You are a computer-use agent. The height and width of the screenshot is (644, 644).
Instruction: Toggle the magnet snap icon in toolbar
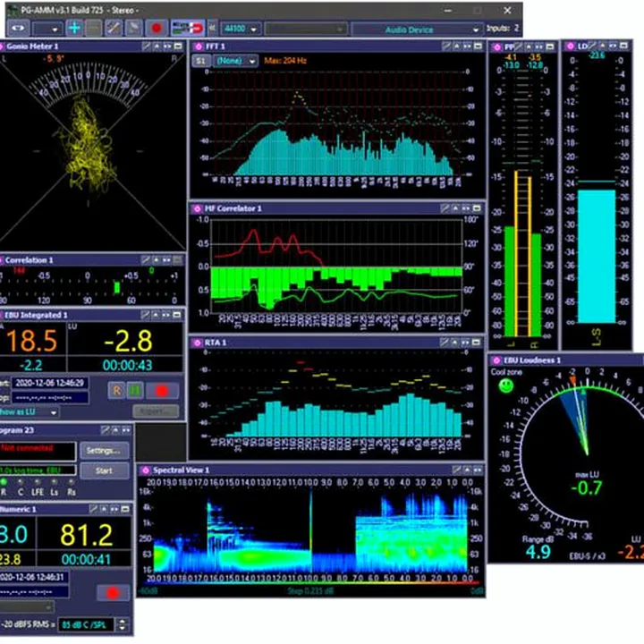tap(187, 29)
